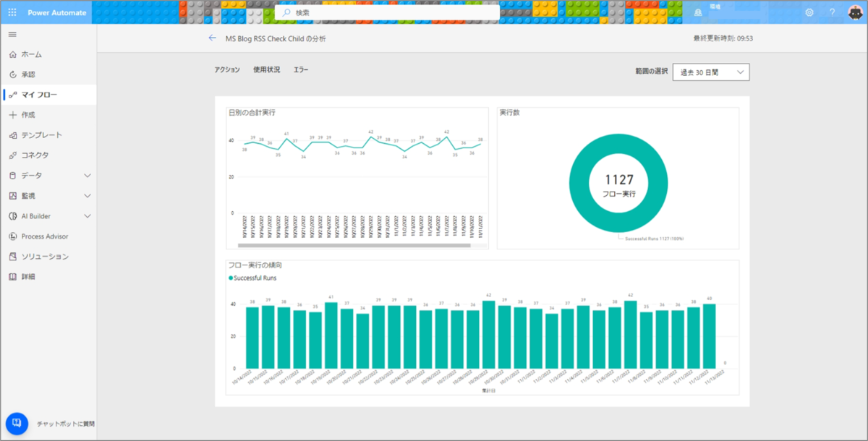The image size is (868, 441).
Task: Select the アクション tab
Action: point(227,70)
